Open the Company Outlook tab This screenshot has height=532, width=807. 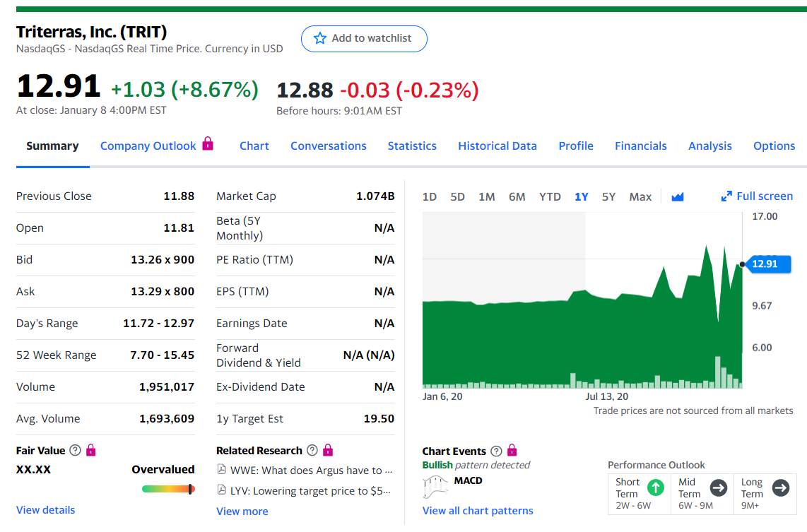click(x=148, y=146)
